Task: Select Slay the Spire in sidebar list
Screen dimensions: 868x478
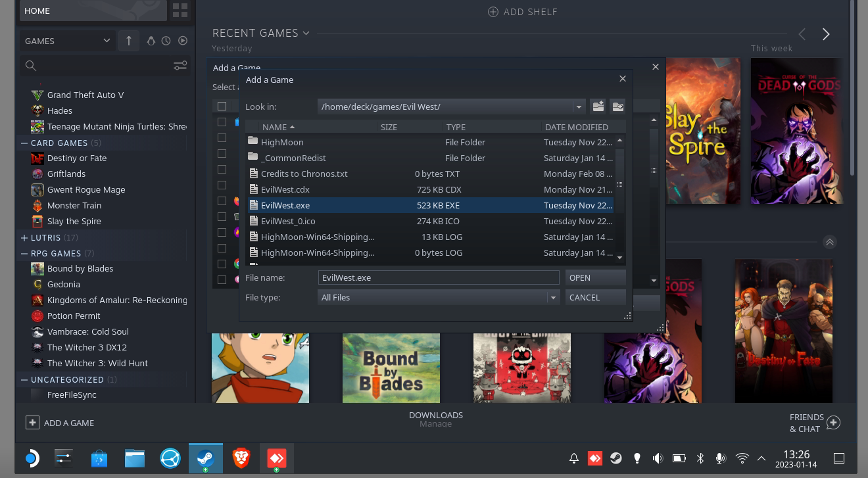Action: point(74,221)
